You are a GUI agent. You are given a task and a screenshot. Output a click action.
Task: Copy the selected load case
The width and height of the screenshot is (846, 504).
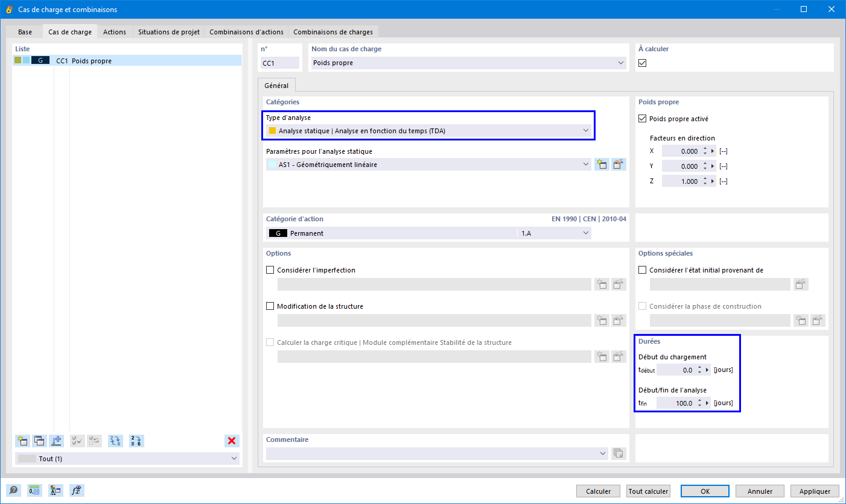pyautogui.click(x=40, y=441)
